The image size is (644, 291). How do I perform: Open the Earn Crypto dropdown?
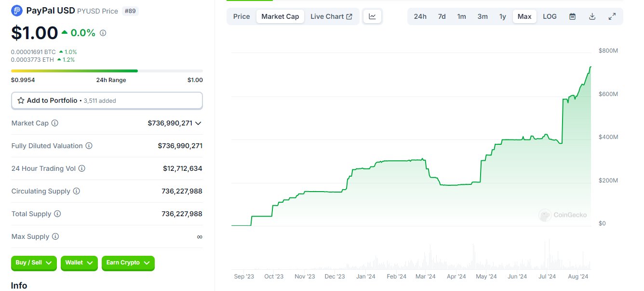click(128, 263)
